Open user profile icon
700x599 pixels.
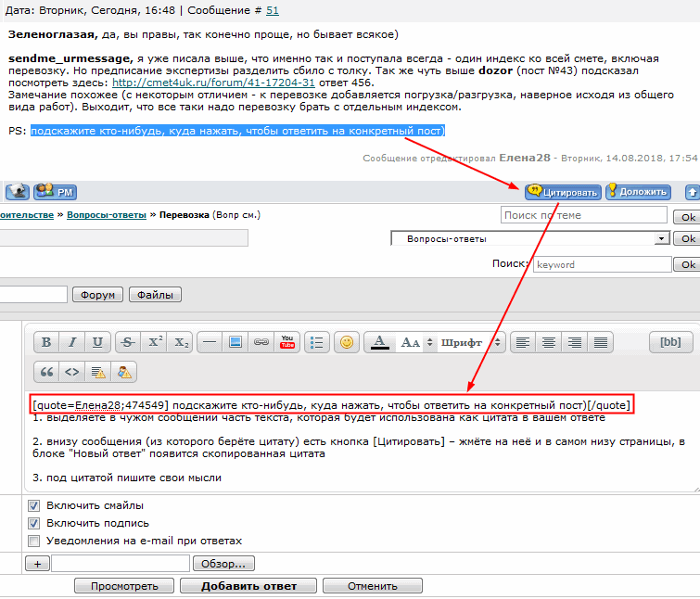[x=18, y=192]
